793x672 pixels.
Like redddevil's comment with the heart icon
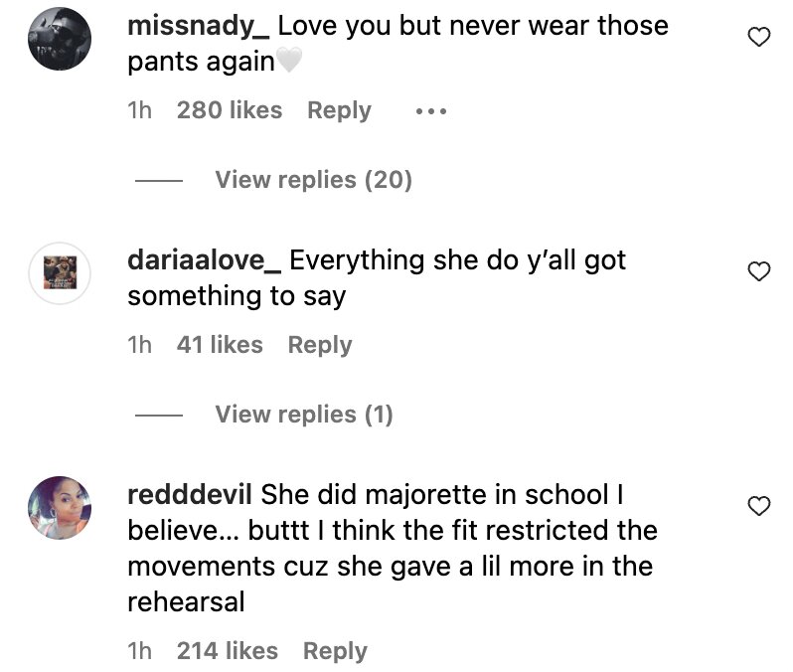(758, 506)
